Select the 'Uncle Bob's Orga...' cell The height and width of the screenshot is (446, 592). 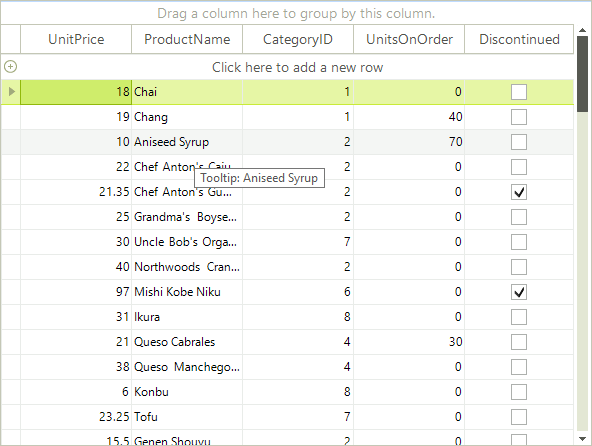tap(187, 242)
